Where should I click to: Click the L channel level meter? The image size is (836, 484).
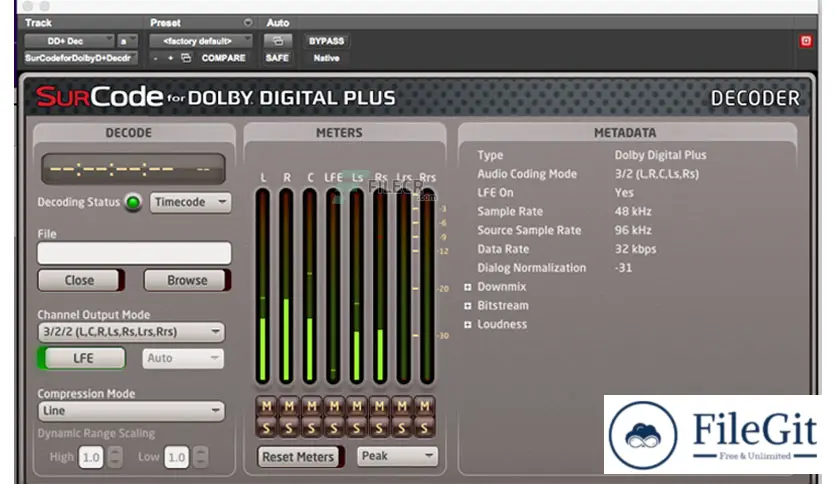(262, 286)
